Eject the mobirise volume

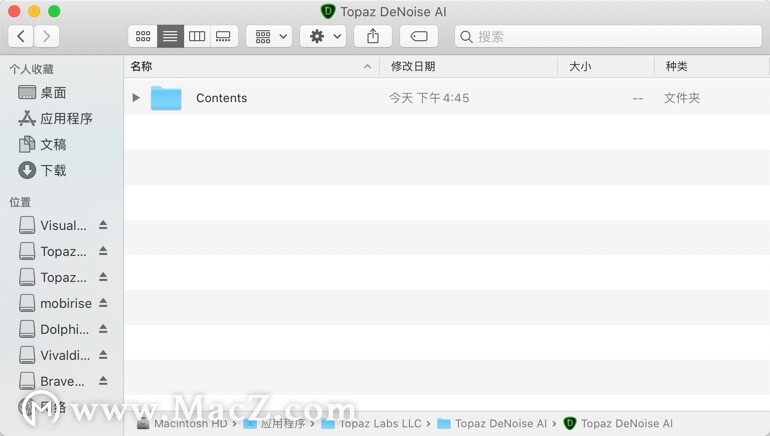coord(103,303)
